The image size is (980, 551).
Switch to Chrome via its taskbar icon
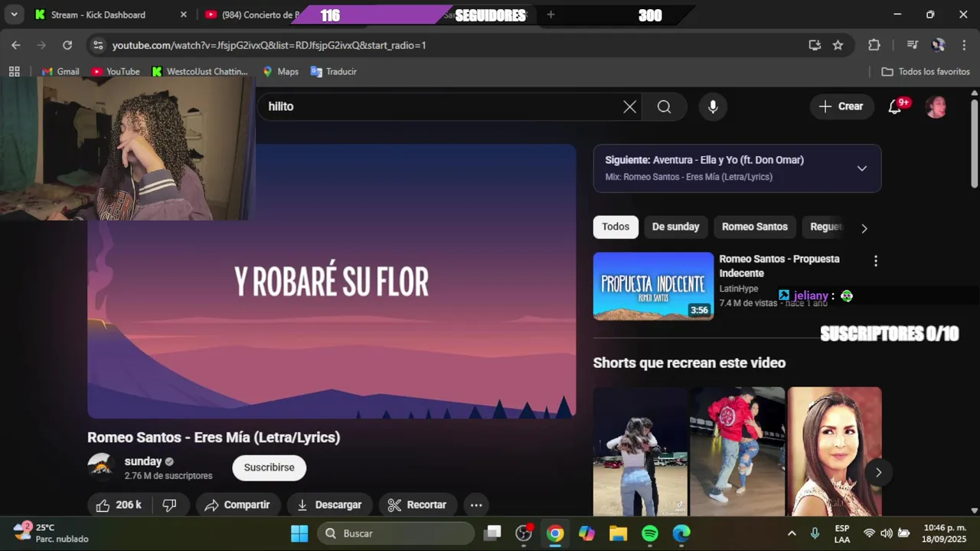click(555, 533)
